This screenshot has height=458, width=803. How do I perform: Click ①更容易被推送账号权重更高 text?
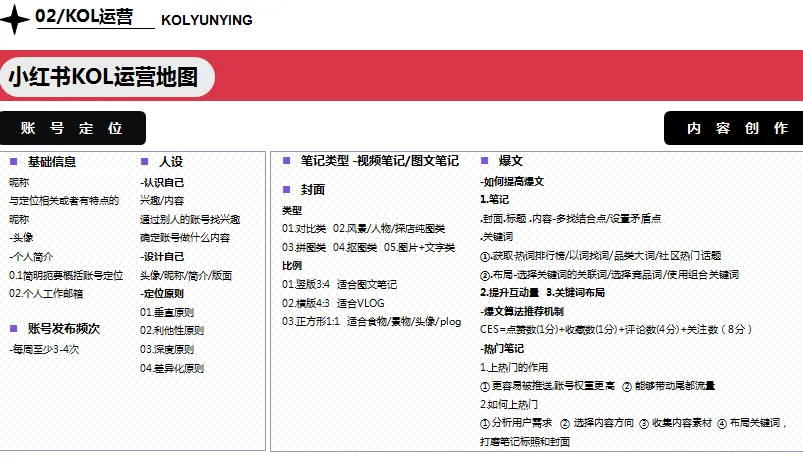pyautogui.click(x=547, y=386)
